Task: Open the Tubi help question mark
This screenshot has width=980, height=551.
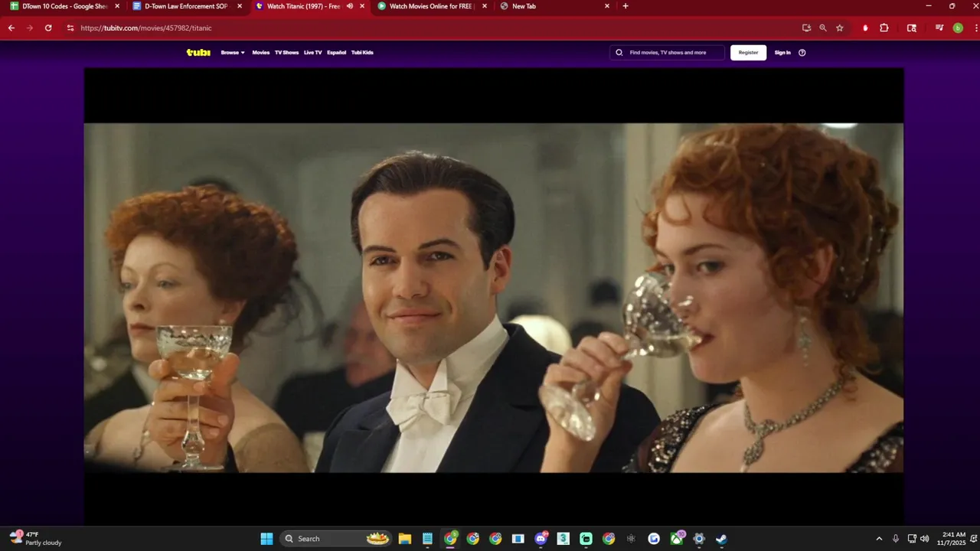Action: tap(802, 53)
